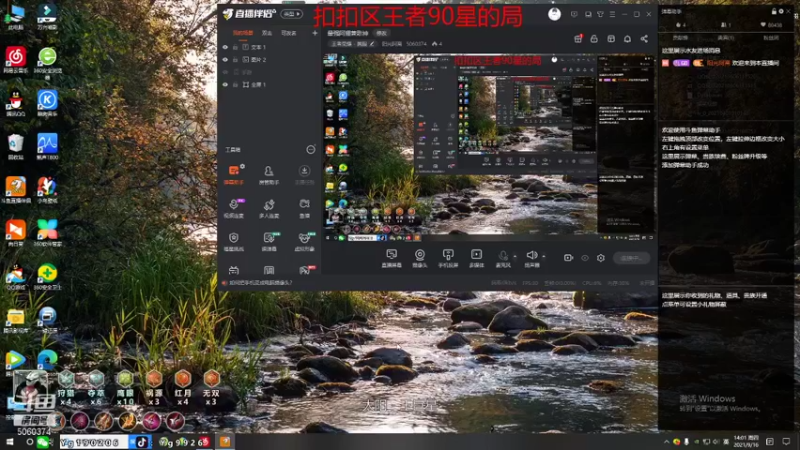The width and height of the screenshot is (800, 450).
Task: Switch to the third scene tab
Action: pyautogui.click(x=289, y=33)
